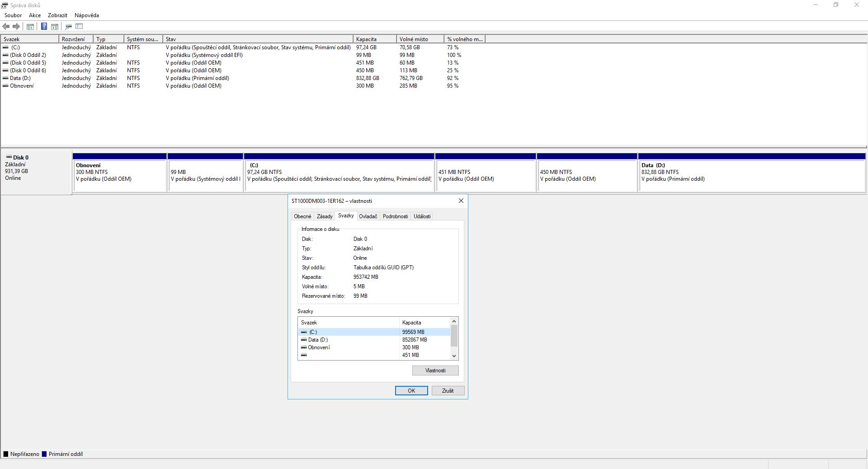Open the Zobrazit menu

[x=57, y=15]
